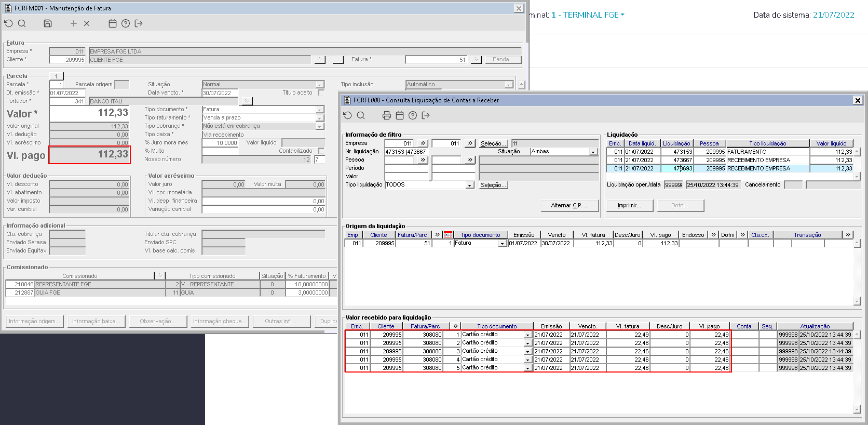Viewport: 868px width, 425px height.
Task: Click the calendar icon in Manutenção de Fatura toolbar
Action: [x=113, y=23]
